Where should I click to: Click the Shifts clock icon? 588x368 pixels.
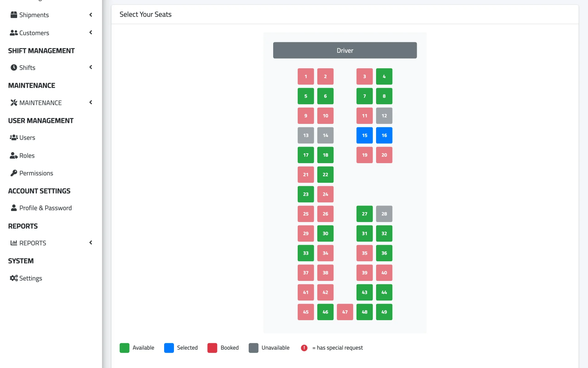(14, 67)
